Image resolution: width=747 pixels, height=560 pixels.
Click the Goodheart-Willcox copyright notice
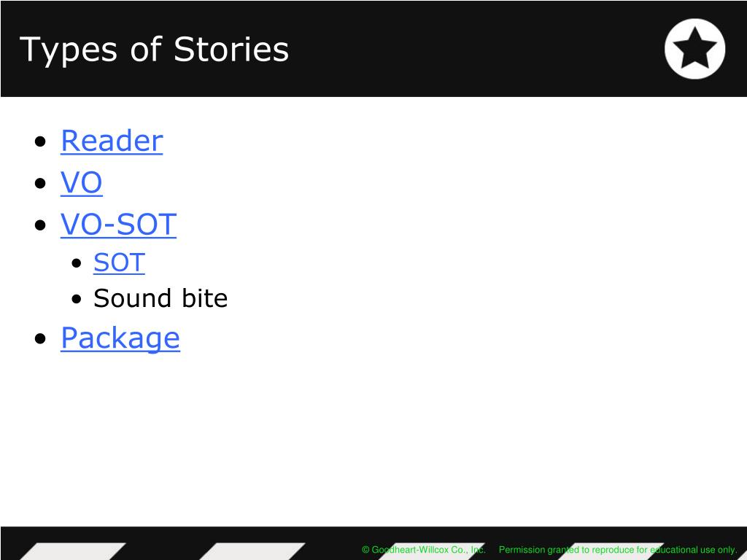(424, 550)
